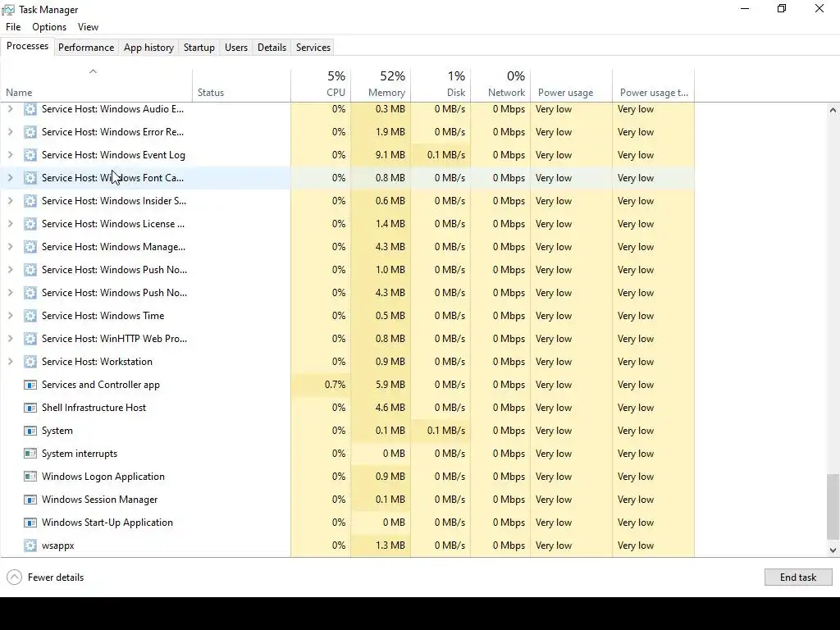Expand Service Host: Windows Error Re... row
This screenshot has height=630, width=840.
point(10,132)
